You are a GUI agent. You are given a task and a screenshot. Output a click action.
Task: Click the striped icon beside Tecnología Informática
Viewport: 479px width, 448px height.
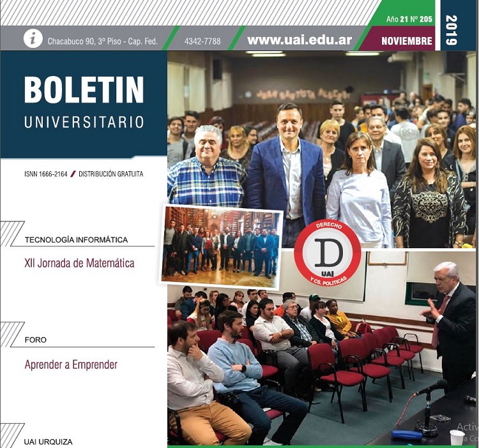click(x=11, y=234)
